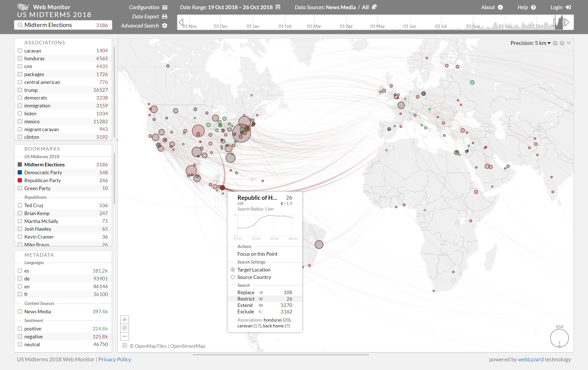This screenshot has width=588, height=370.
Task: Click the map zoom in plus button
Action: [124, 320]
